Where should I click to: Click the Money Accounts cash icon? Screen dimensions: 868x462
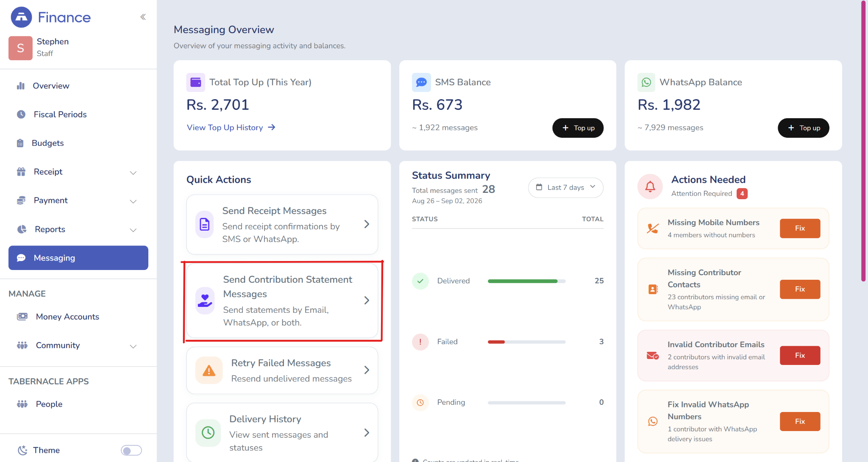(22, 317)
